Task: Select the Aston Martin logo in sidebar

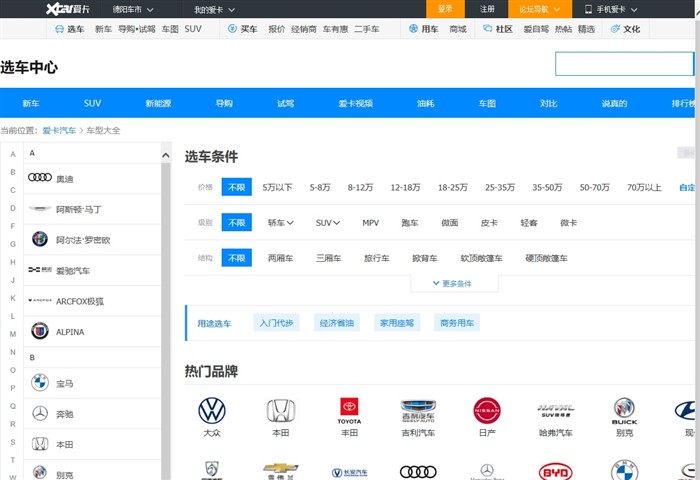Action: [40, 208]
